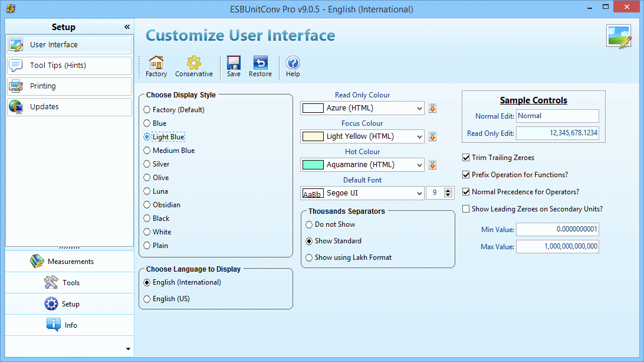Click the Factory house icon in toolbar

156,63
